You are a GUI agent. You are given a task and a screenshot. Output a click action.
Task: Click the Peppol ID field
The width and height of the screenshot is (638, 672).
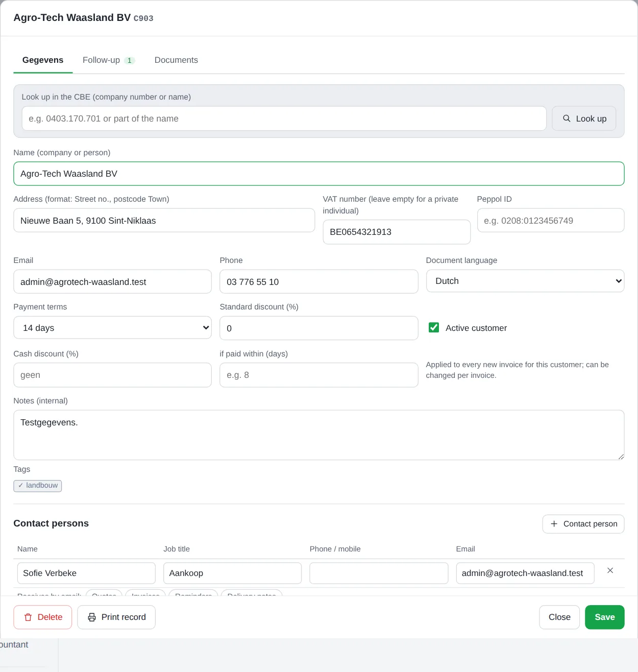(551, 221)
